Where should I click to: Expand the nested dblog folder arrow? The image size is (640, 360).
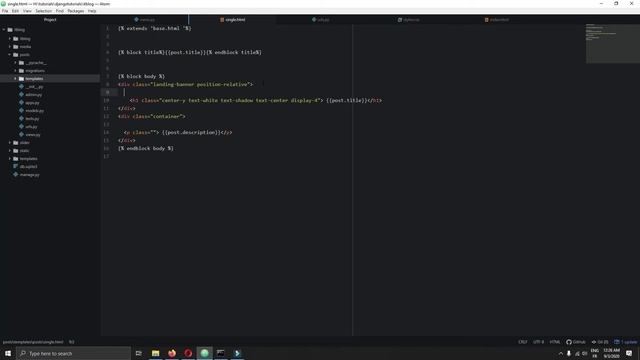[10, 39]
